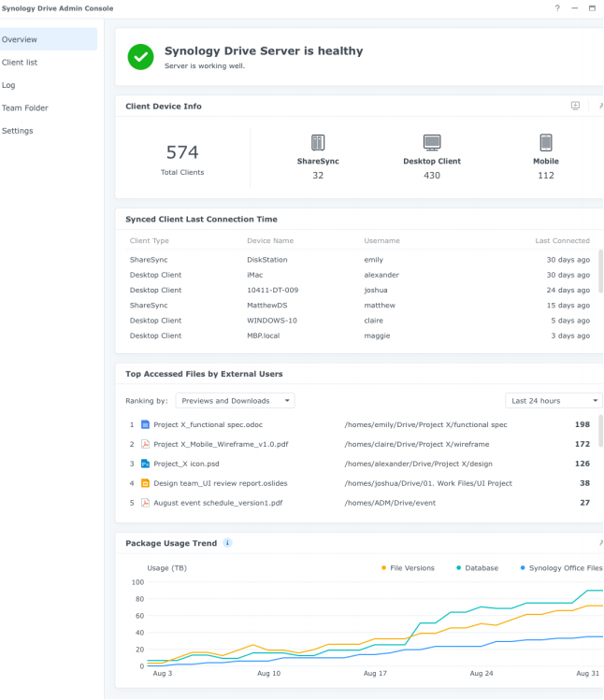Open the Previews and Downloads ranking dropdown
Image resolution: width=604 pixels, height=700 pixels.
[235, 401]
